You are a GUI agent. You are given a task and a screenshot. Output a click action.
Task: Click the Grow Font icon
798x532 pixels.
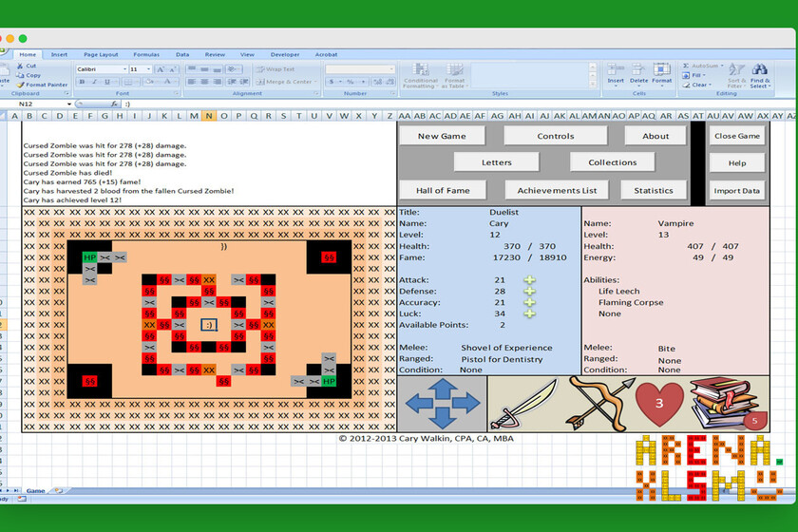pos(161,69)
